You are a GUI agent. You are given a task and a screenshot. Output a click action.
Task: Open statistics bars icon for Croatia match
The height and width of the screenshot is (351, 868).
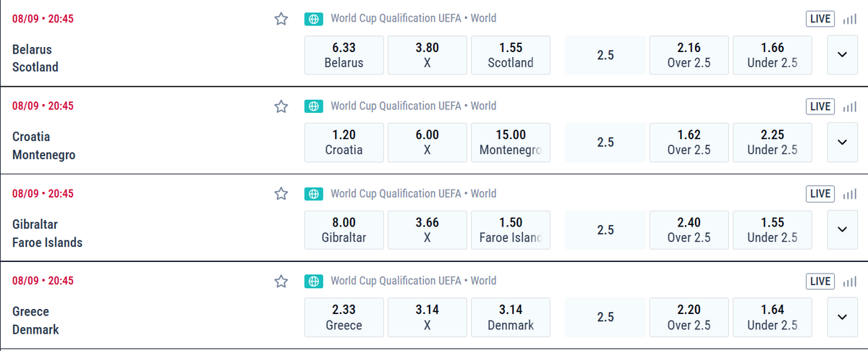coord(849,106)
